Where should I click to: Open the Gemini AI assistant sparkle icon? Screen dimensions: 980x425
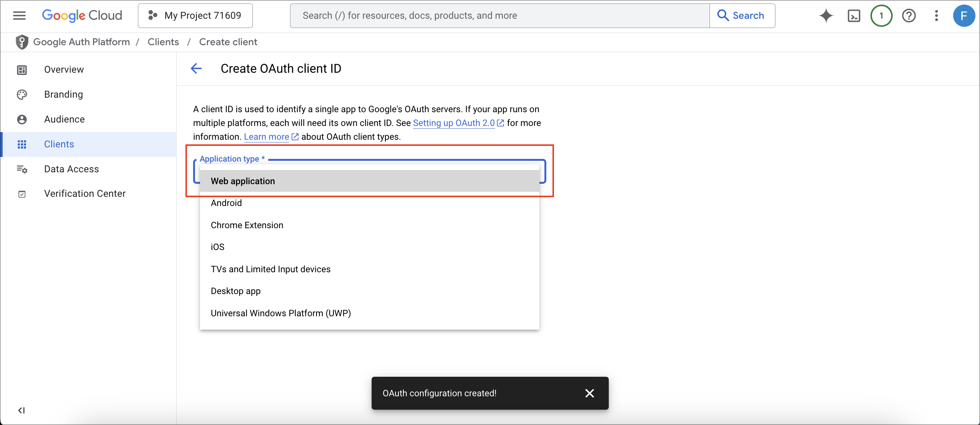(826, 16)
